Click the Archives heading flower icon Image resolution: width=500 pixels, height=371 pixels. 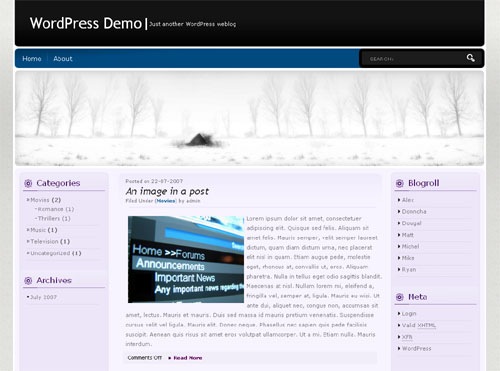(28, 280)
